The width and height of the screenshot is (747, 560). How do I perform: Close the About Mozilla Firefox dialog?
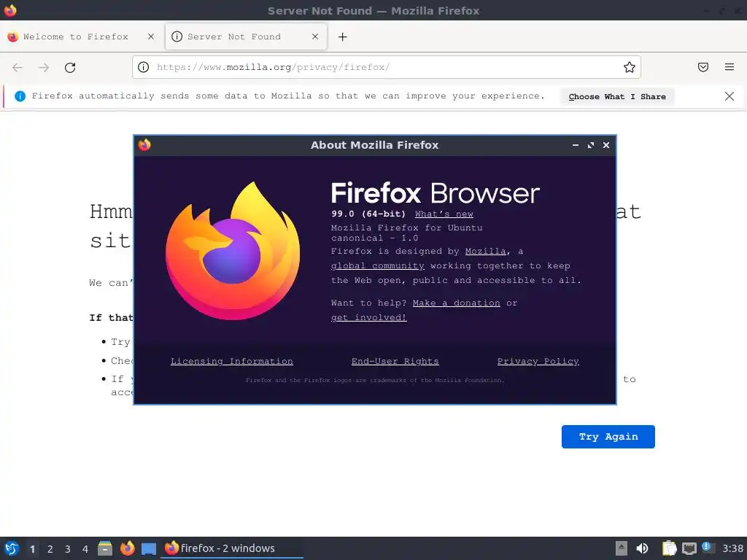click(606, 145)
